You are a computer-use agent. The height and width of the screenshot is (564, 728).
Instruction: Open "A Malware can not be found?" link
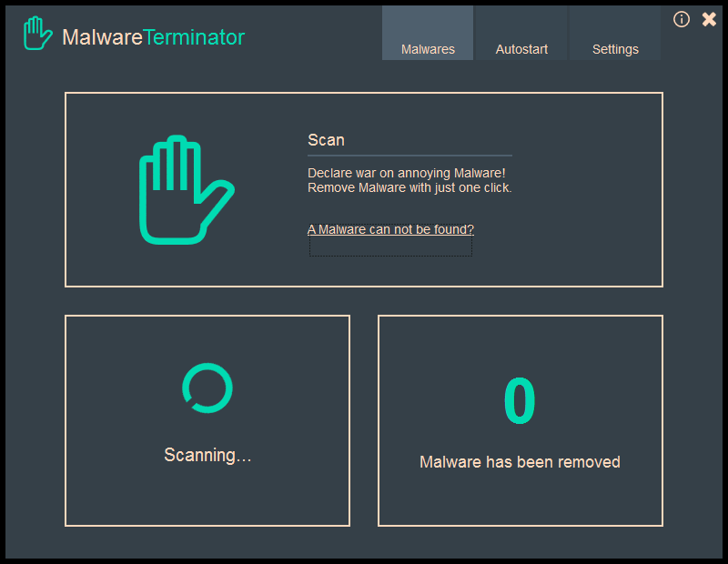click(390, 229)
